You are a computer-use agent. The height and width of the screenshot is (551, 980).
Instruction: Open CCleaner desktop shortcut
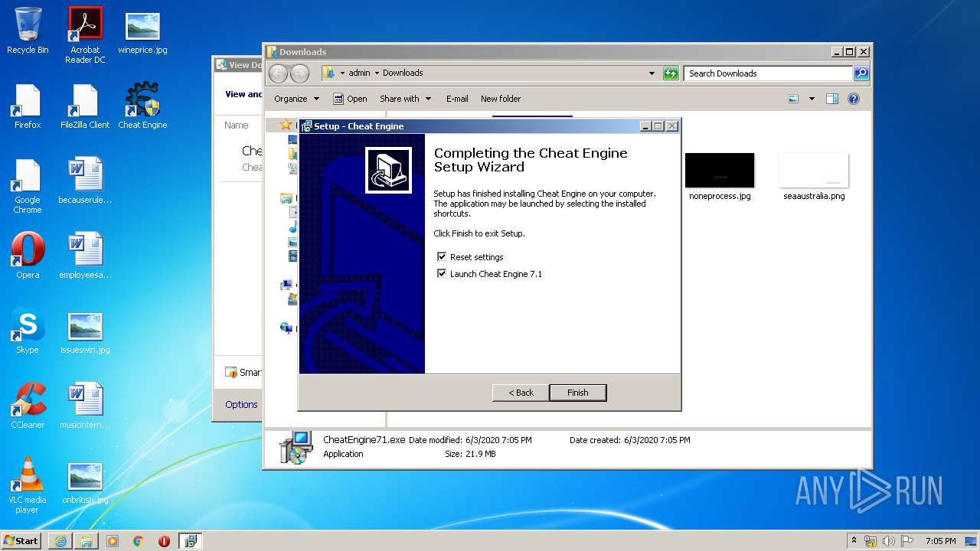(28, 406)
